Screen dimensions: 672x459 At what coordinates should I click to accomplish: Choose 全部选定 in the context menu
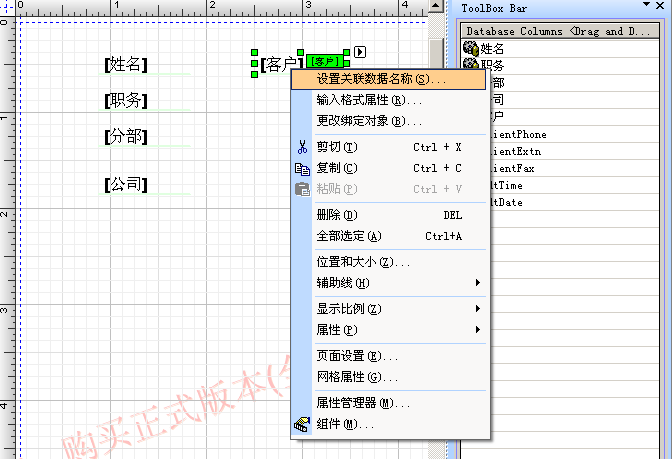pyautogui.click(x=349, y=236)
